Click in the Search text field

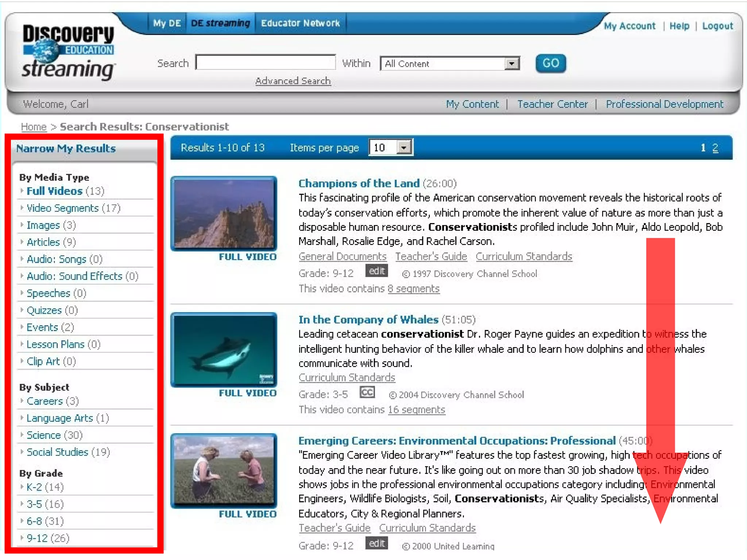click(x=265, y=63)
